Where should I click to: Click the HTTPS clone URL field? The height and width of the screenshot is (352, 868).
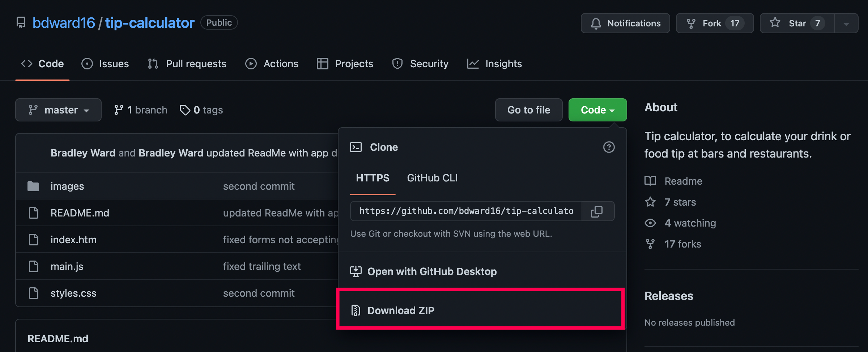point(466,211)
